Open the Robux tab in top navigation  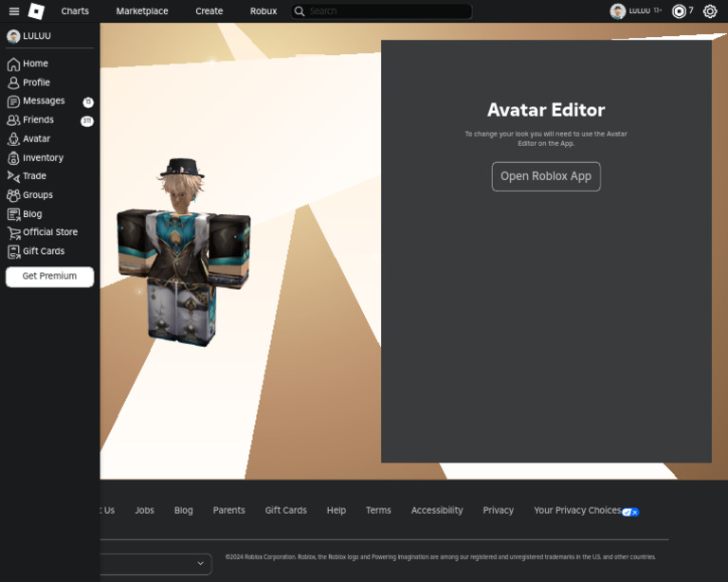(264, 11)
